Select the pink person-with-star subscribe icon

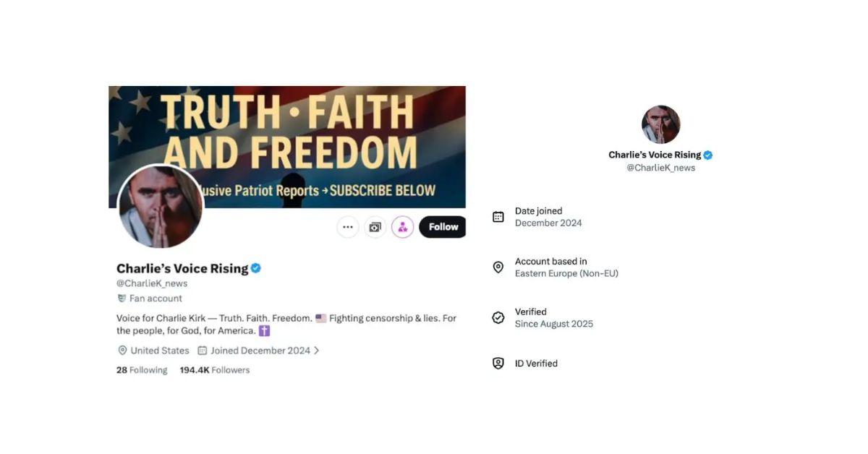click(401, 226)
